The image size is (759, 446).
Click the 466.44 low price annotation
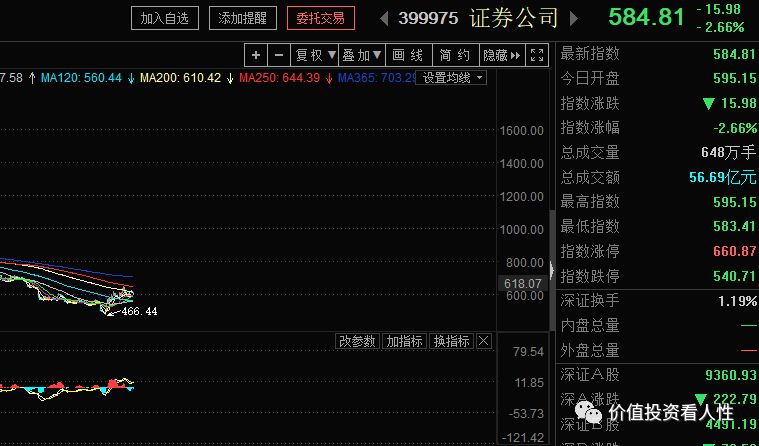point(139,311)
